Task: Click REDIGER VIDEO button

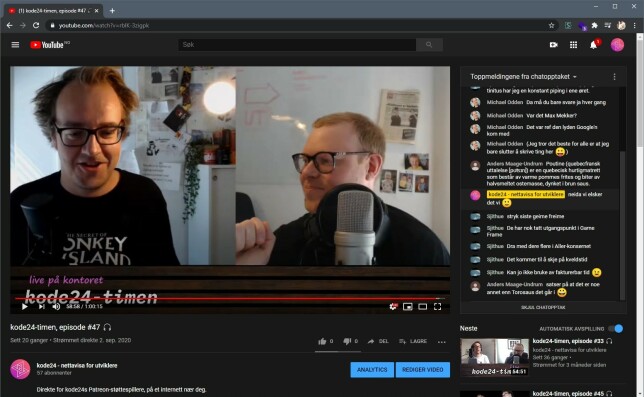Action: [x=423, y=369]
